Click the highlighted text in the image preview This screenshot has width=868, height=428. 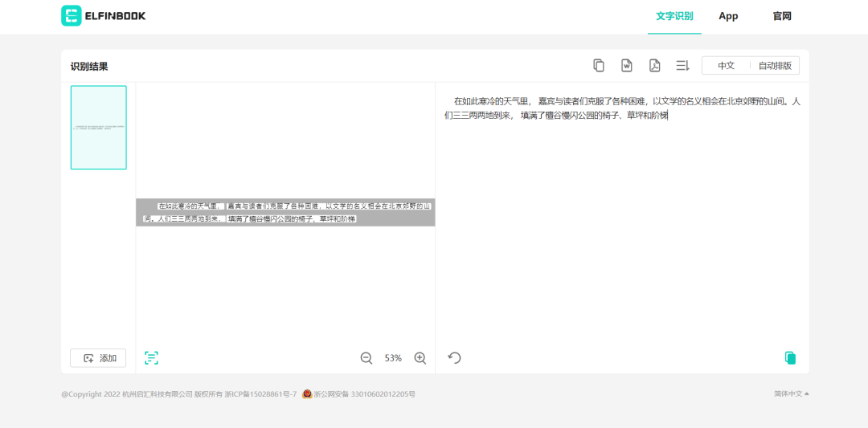(285, 212)
